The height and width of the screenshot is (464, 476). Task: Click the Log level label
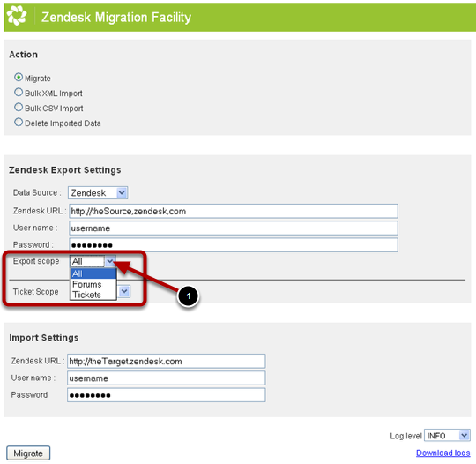tap(405, 436)
